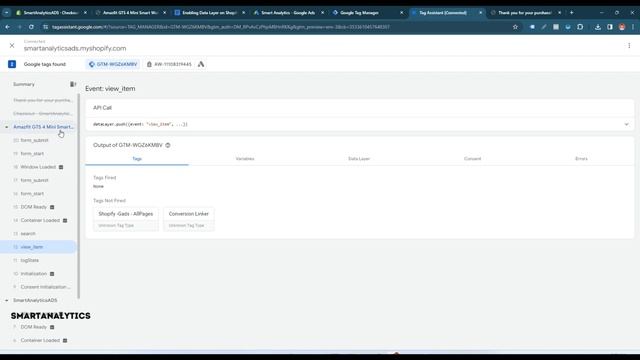Click message icon beside event 14 Container Loaded
The width and height of the screenshot is (640, 360).
tap(65, 220)
